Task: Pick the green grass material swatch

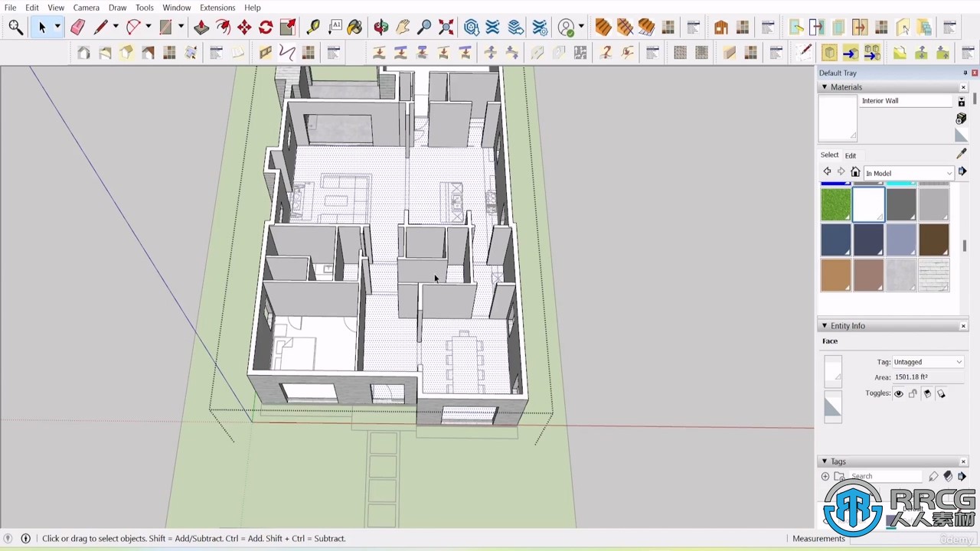Action: (835, 205)
